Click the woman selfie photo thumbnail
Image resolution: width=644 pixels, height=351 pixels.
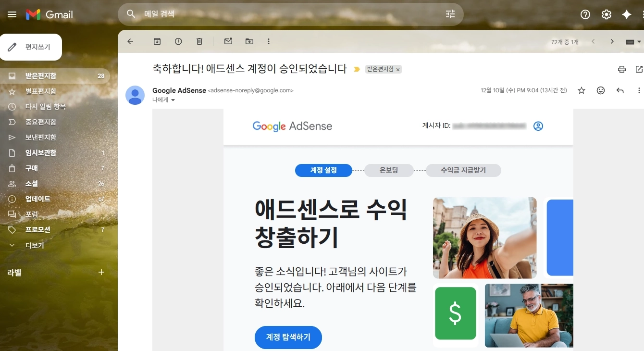click(484, 238)
